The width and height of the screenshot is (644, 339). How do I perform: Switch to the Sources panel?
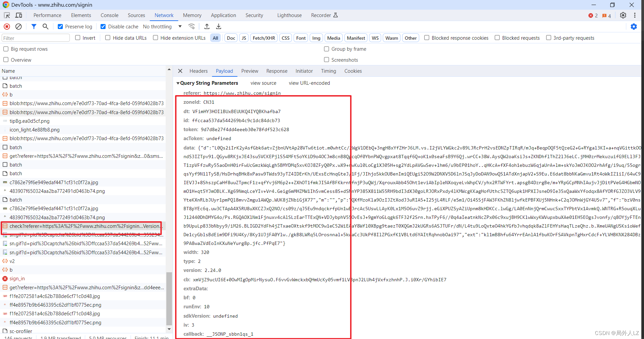(136, 15)
